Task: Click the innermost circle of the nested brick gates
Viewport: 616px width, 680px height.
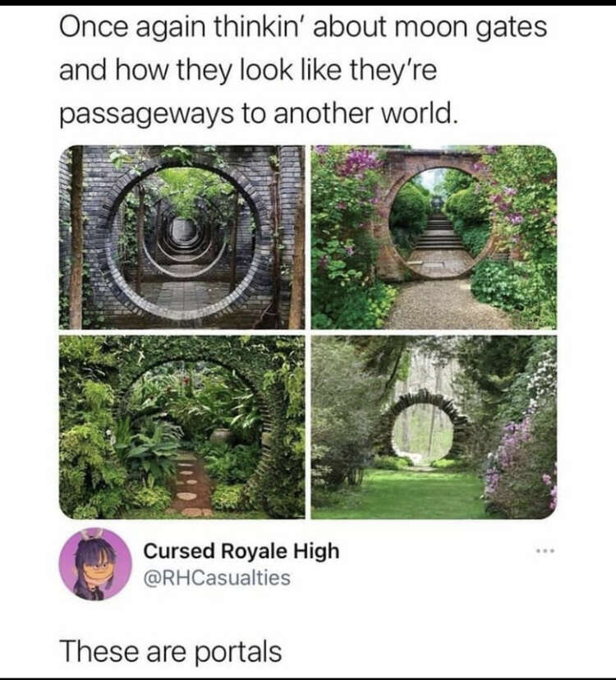Action: pyautogui.click(x=184, y=230)
